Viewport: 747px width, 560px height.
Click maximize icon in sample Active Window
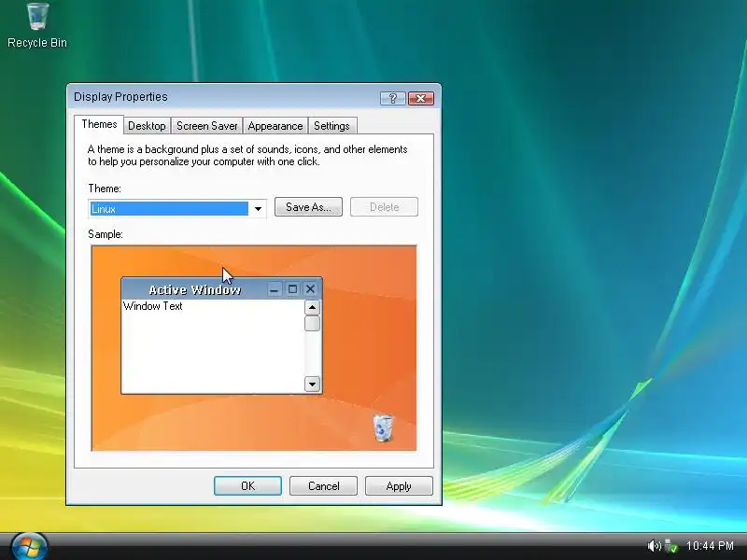click(292, 289)
